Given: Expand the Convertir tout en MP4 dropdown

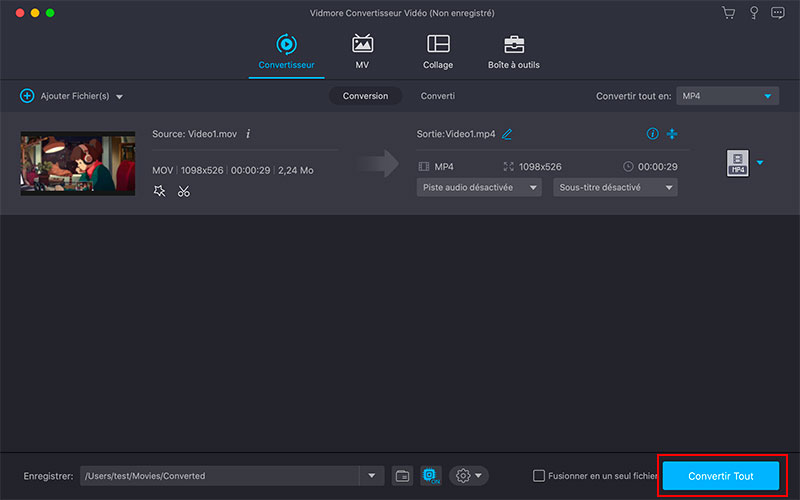Looking at the screenshot, I should pyautogui.click(x=727, y=96).
